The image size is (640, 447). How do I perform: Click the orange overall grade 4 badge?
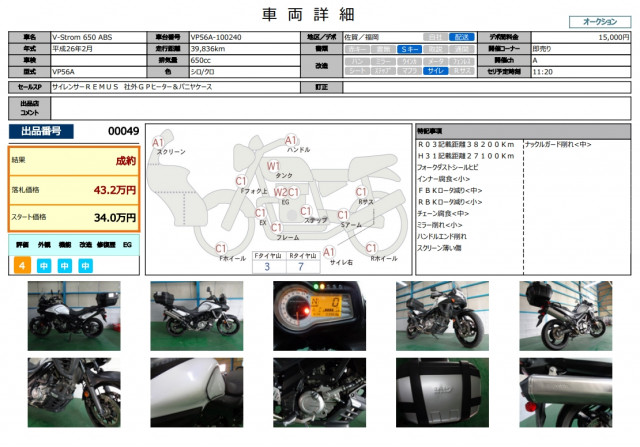click(x=21, y=265)
